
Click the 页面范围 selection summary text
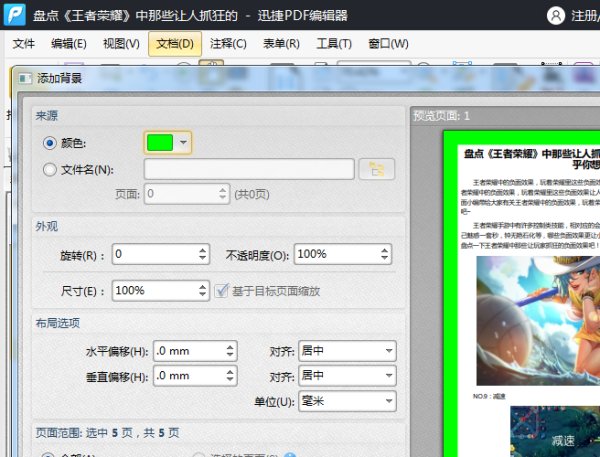(x=108, y=433)
